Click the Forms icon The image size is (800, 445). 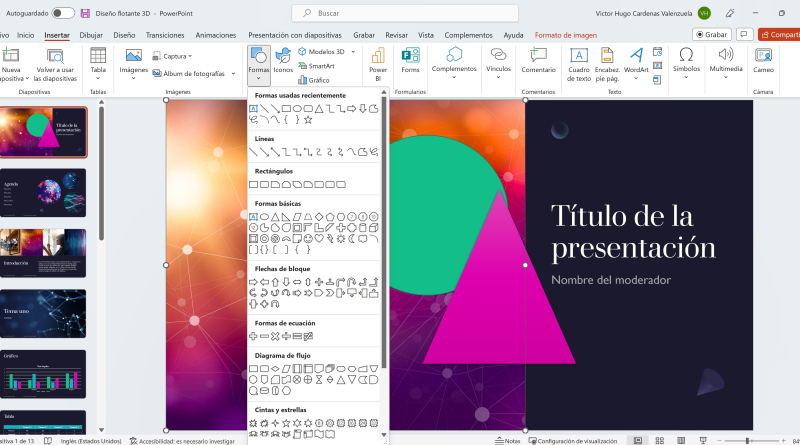tap(410, 60)
